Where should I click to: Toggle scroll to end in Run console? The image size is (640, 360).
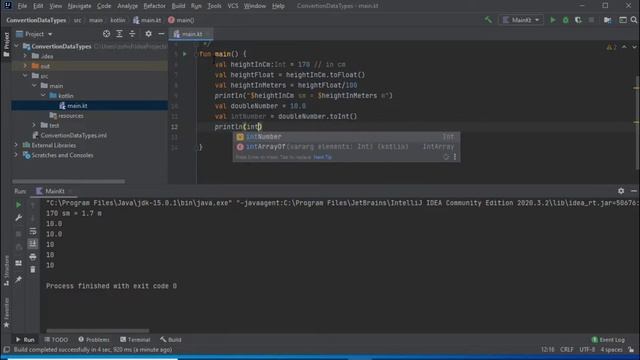coord(33,244)
